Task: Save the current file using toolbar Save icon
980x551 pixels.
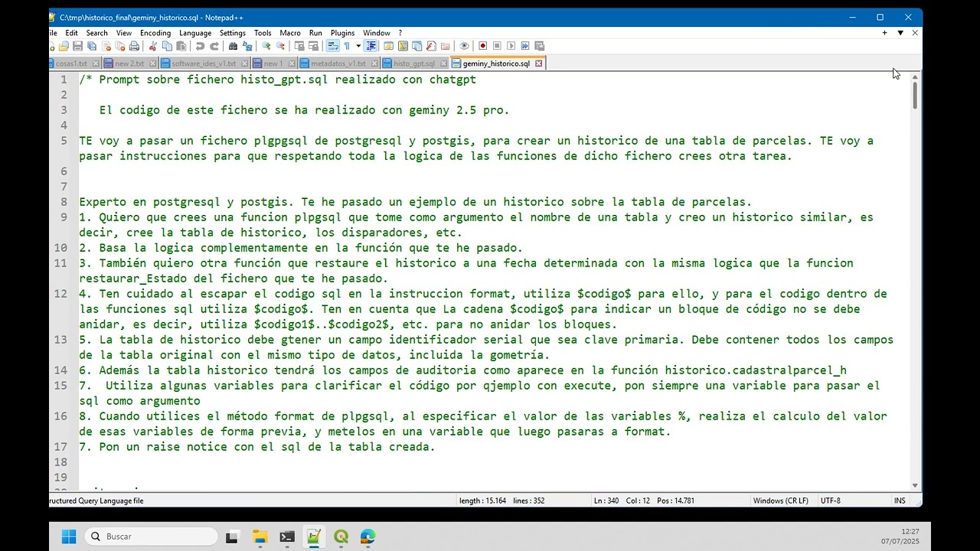Action: 77,46
